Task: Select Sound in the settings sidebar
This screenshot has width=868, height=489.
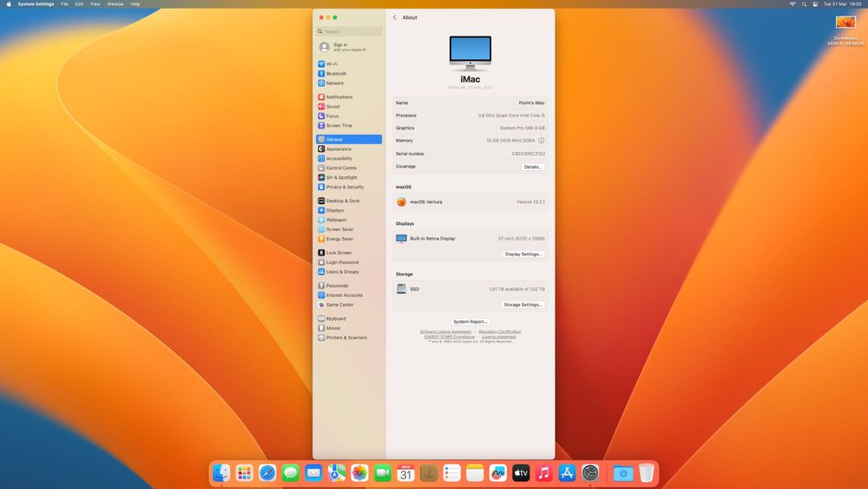Action: coord(349,106)
